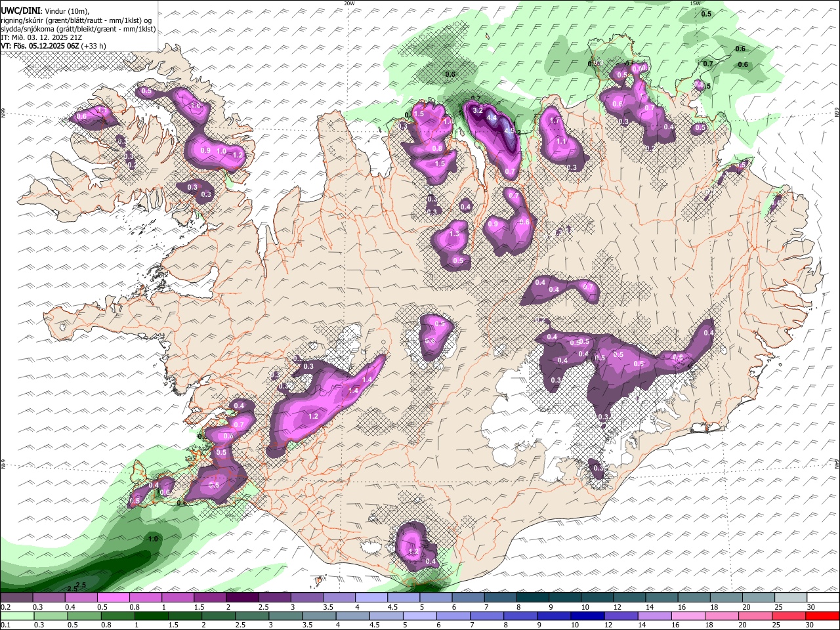840x630 pixels.
Task: Click the UWC/DINI title text
Action: coord(20,11)
